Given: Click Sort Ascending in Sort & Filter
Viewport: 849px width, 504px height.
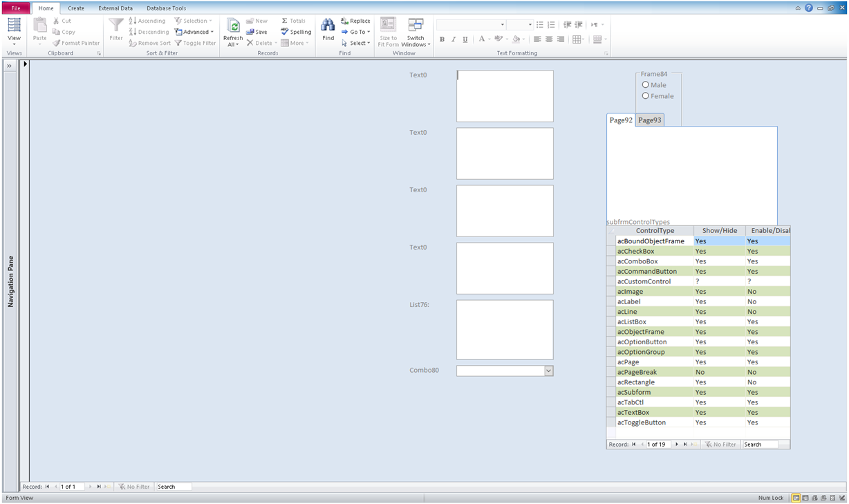Looking at the screenshot, I should click(147, 21).
